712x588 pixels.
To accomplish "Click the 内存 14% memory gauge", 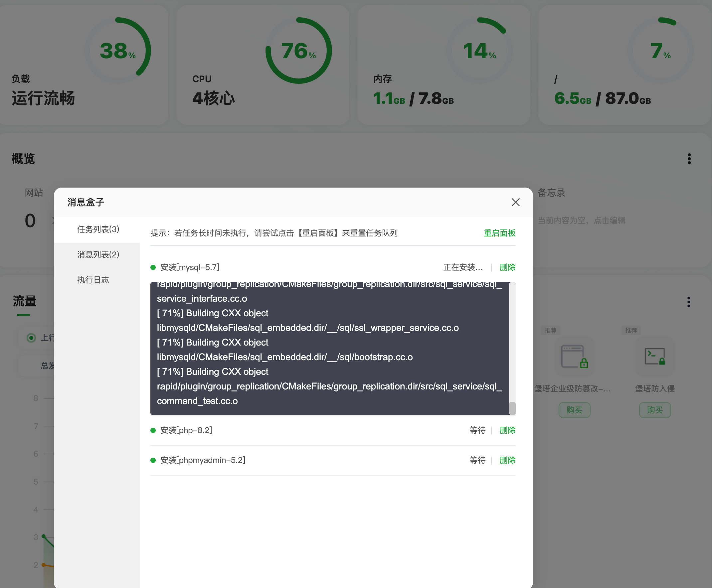I will coord(479,51).
